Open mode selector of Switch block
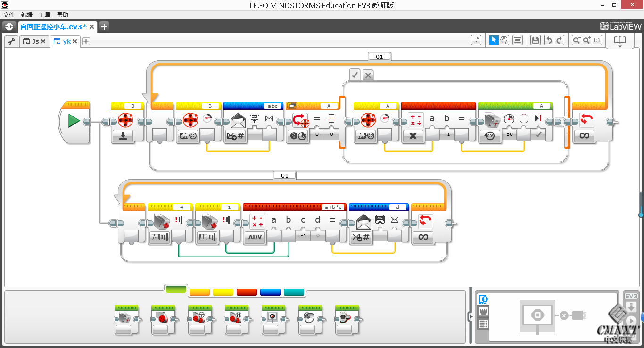Screen dimensions: 644x348 tap(297, 136)
